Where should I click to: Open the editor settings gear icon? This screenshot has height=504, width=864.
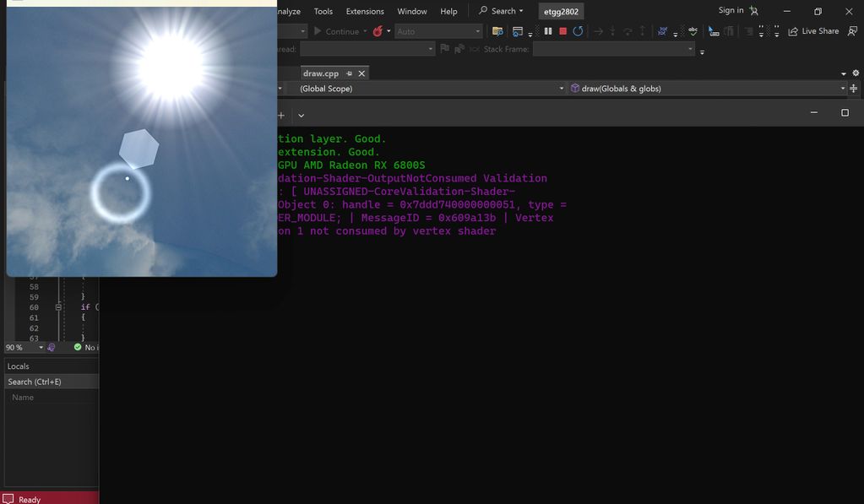855,73
